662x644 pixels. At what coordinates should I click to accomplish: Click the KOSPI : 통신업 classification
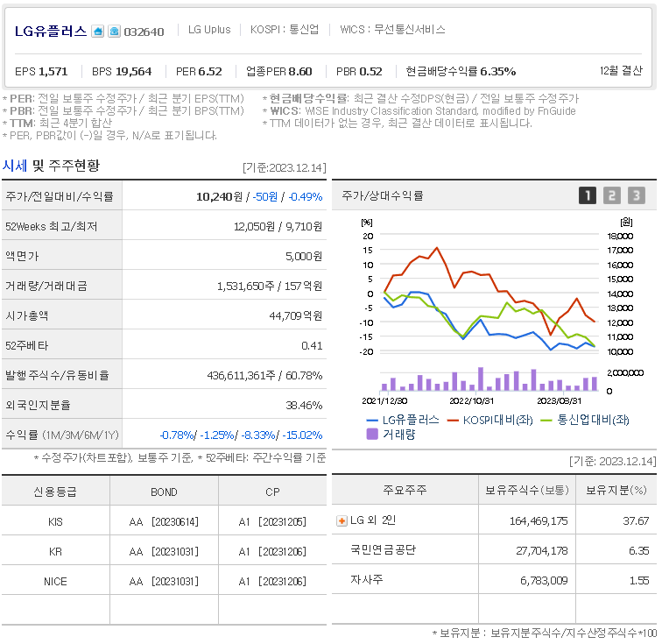pyautogui.click(x=285, y=30)
